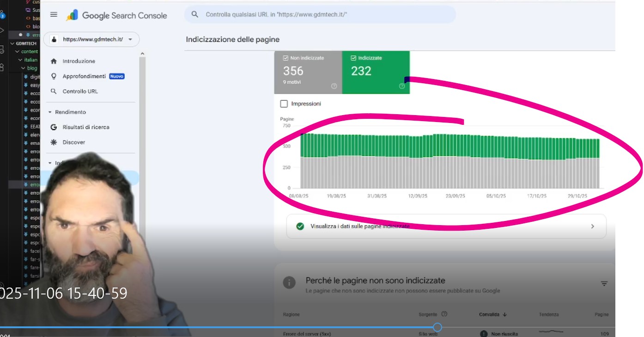
Task: Open the https://www.gdmtech.it/ property selector
Action: (92, 39)
